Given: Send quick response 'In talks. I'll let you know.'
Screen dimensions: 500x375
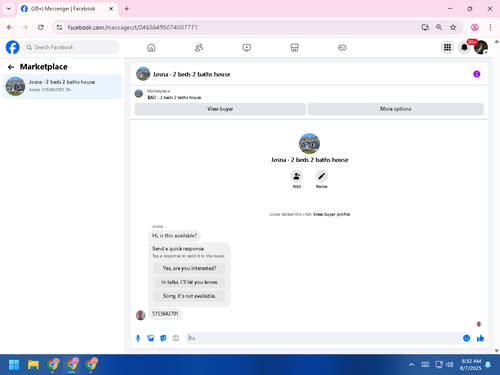Looking at the screenshot, I should click(x=189, y=282).
